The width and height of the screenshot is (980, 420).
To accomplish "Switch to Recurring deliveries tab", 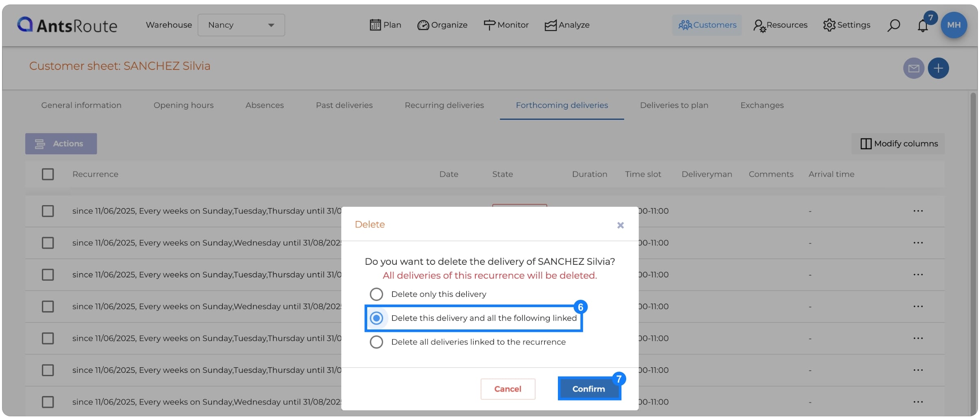I will pos(444,105).
